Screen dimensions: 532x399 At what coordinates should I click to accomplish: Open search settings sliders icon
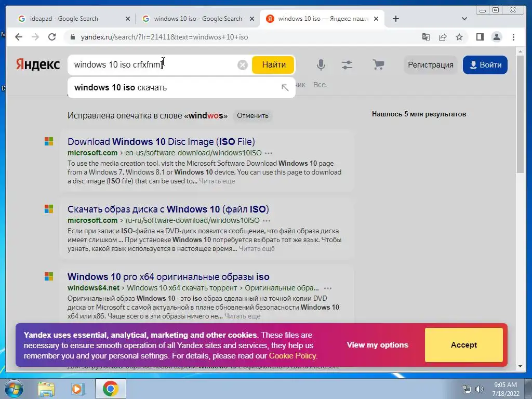pos(347,64)
